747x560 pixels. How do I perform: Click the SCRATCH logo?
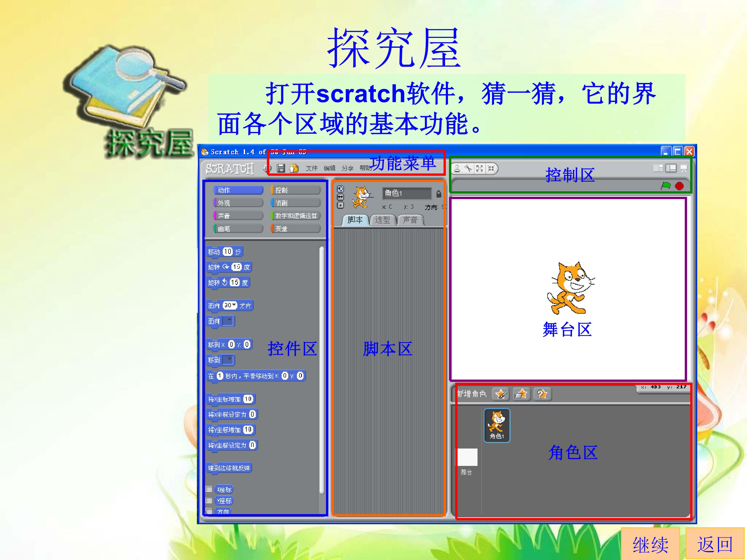click(x=230, y=169)
